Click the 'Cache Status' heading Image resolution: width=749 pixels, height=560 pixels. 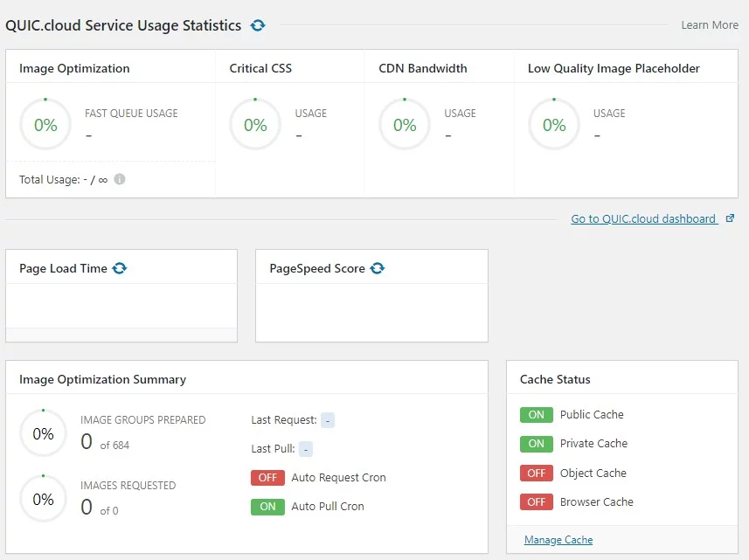[x=555, y=379]
